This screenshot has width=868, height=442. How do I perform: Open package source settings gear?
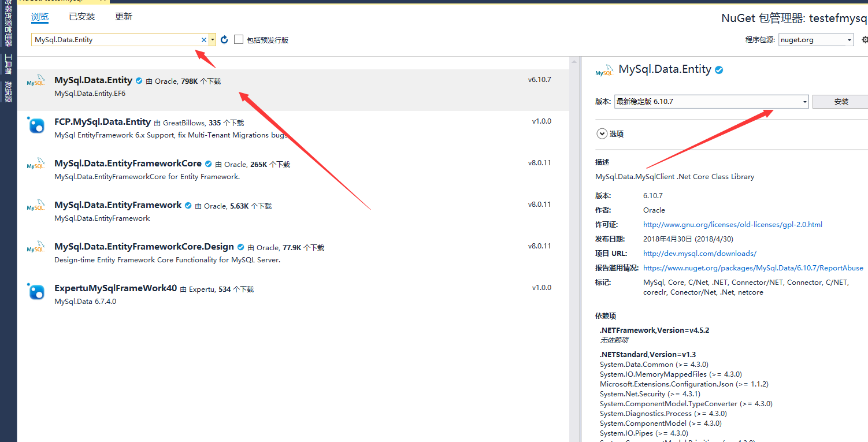[865, 40]
